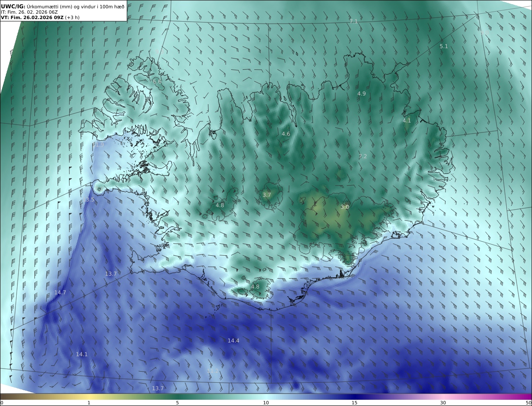Click the 50 tick on the color scale
Screen dimensions: 532x406
pos(528,403)
